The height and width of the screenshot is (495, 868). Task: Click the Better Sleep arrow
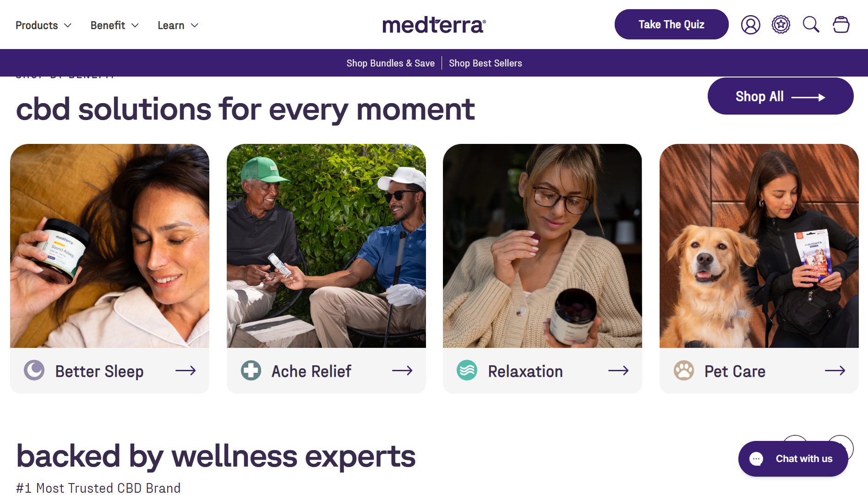coord(185,370)
